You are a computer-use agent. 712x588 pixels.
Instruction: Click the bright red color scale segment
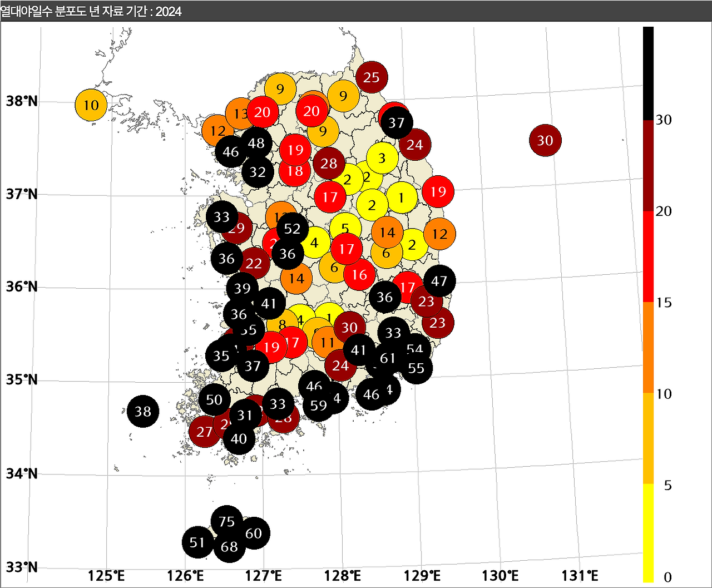click(648, 256)
